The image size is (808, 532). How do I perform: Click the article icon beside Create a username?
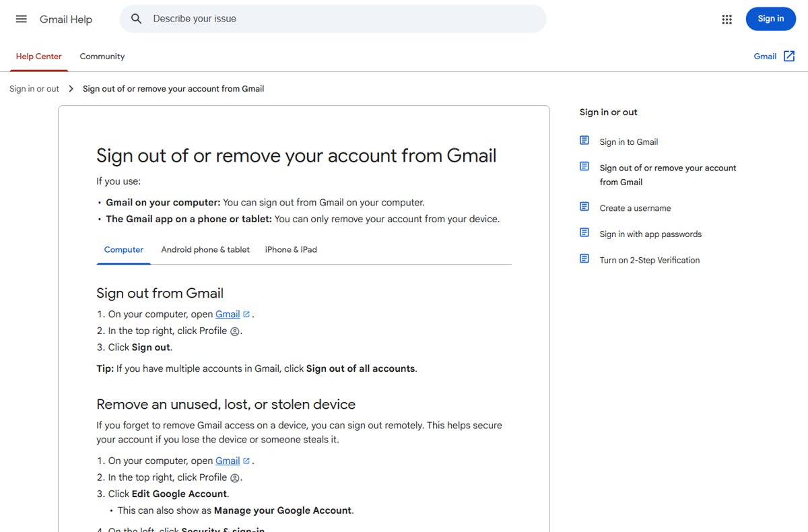(584, 207)
